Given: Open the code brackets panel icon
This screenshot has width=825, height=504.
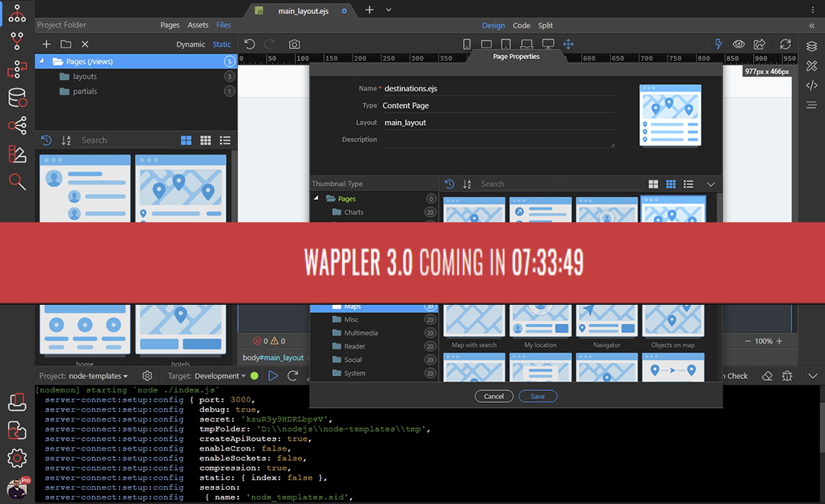Looking at the screenshot, I should tap(812, 85).
